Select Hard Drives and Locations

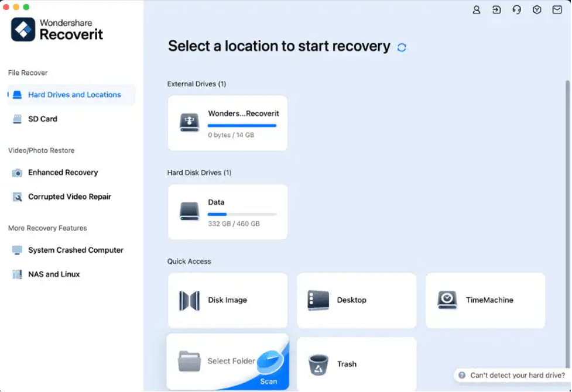pyautogui.click(x=71, y=95)
